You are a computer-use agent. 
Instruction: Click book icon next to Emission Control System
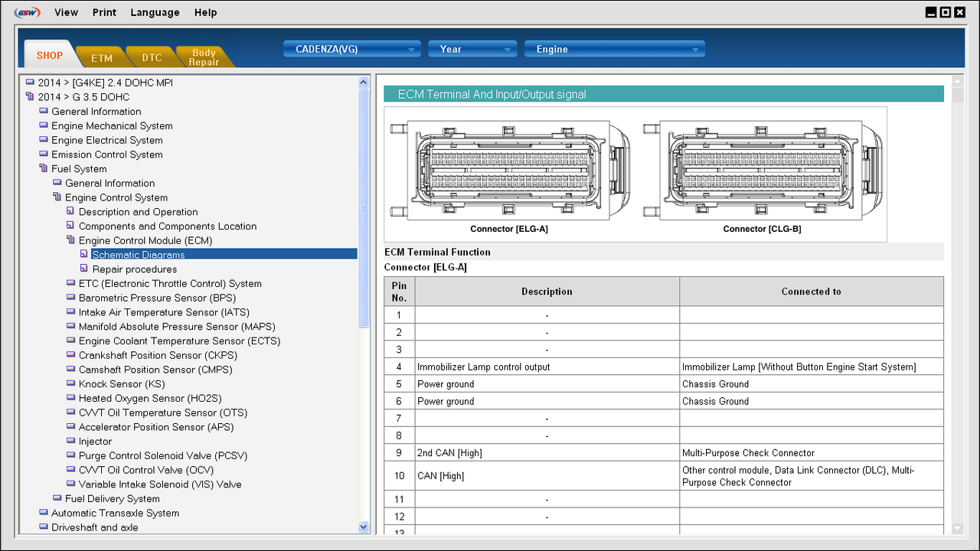[x=44, y=155]
